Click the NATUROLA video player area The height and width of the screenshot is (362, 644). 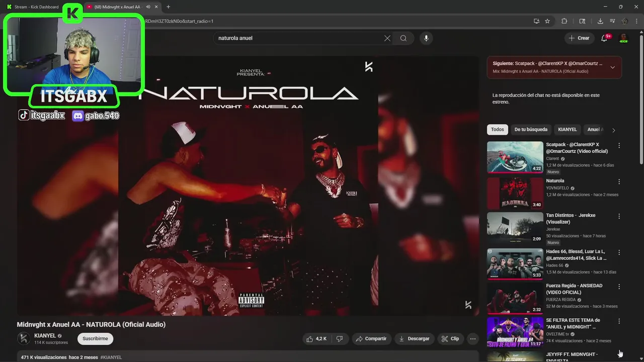(x=248, y=186)
